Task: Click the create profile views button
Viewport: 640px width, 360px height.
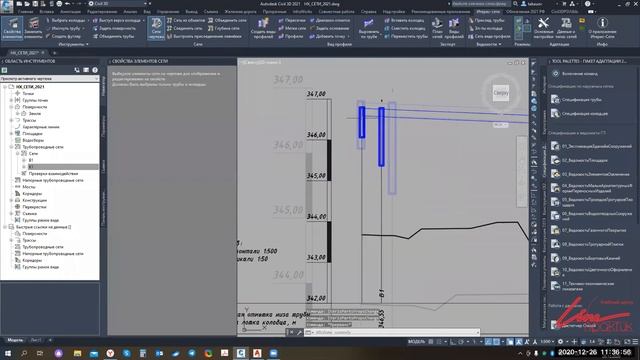Action: click(262, 28)
